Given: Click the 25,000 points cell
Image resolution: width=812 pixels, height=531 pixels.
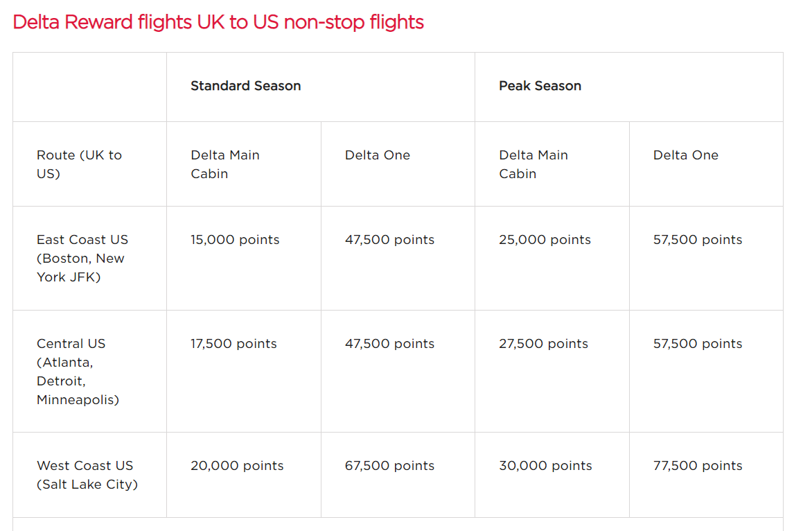Looking at the screenshot, I should tap(545, 240).
